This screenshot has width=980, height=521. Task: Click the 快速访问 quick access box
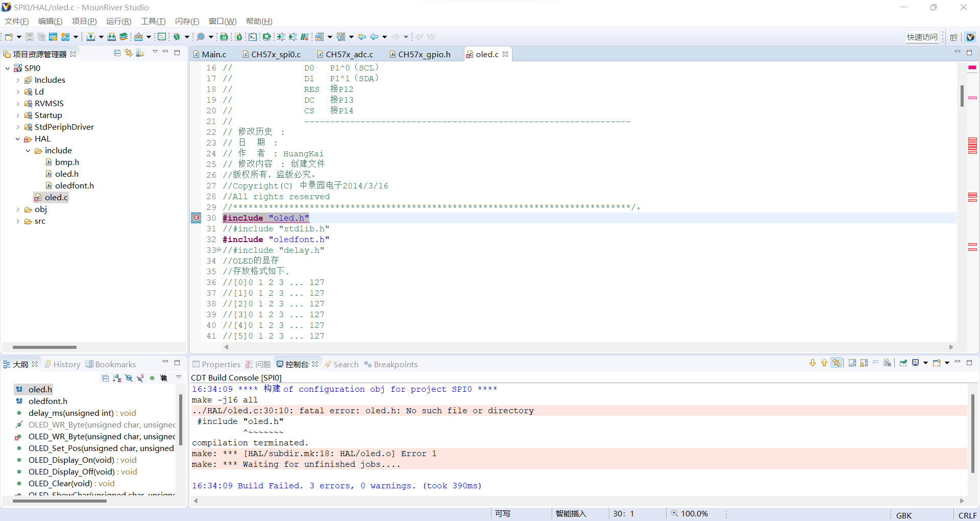tap(922, 37)
